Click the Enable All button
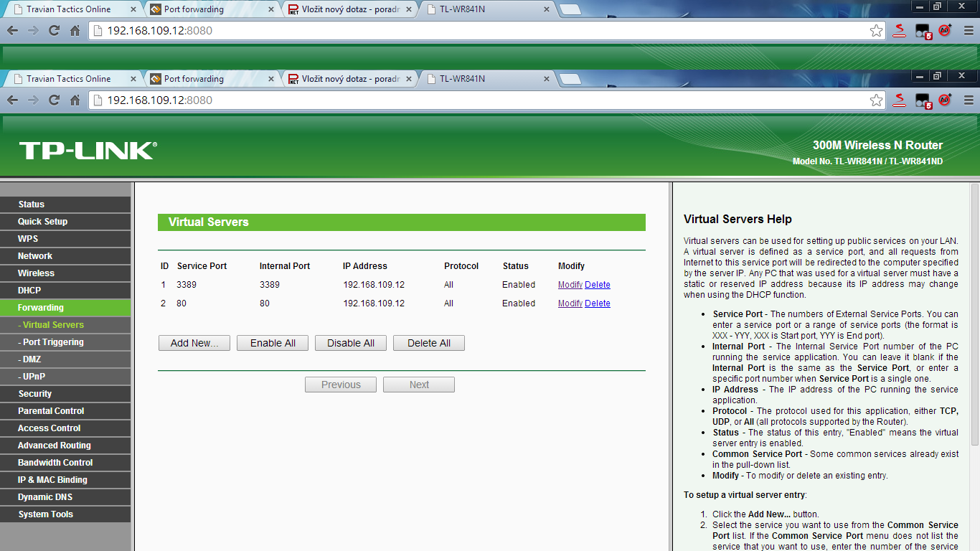 coord(273,343)
